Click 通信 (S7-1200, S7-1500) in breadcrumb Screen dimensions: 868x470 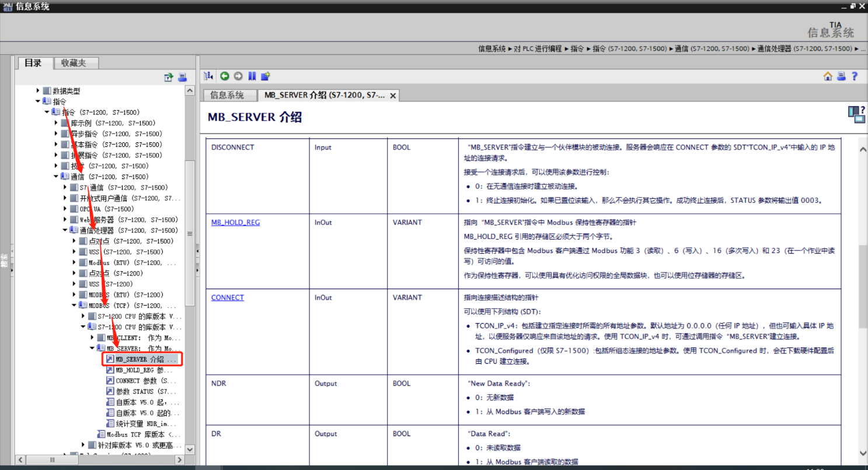click(x=712, y=49)
